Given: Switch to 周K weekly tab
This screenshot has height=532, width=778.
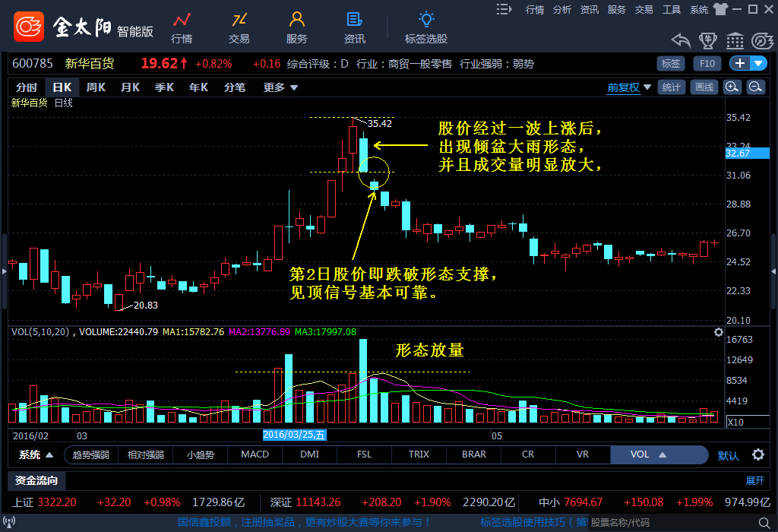Looking at the screenshot, I should 96,87.
